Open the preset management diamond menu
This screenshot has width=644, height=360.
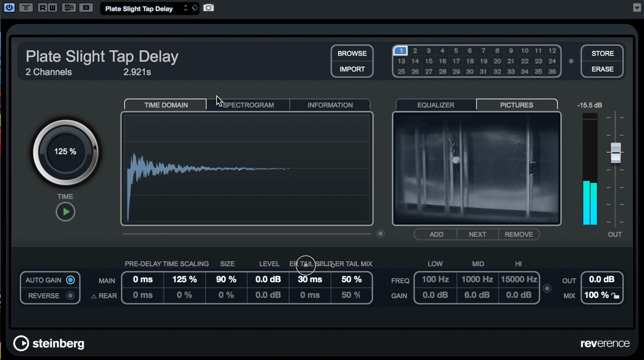[x=195, y=8]
